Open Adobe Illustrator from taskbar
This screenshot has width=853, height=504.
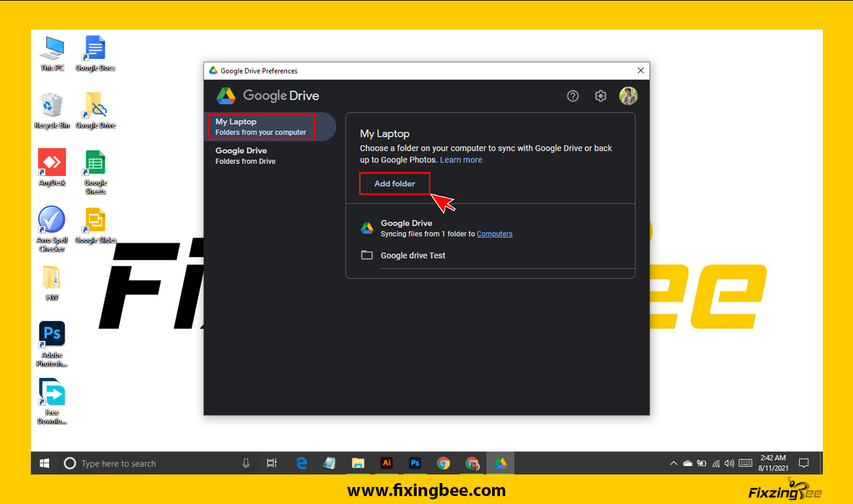[386, 463]
